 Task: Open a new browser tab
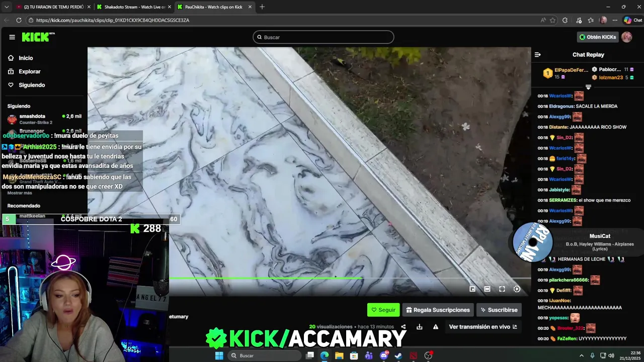pyautogui.click(x=262, y=7)
